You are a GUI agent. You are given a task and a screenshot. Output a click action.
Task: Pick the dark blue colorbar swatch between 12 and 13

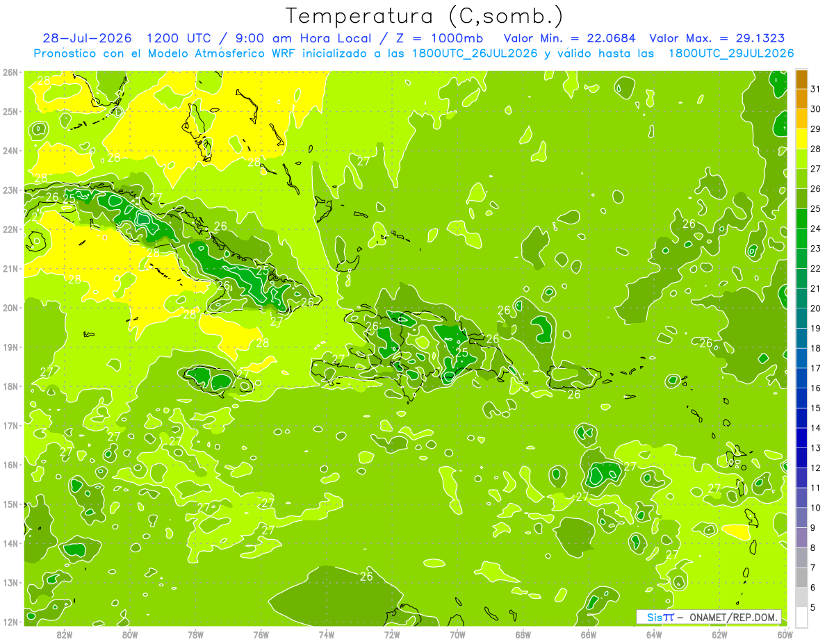[801, 457]
